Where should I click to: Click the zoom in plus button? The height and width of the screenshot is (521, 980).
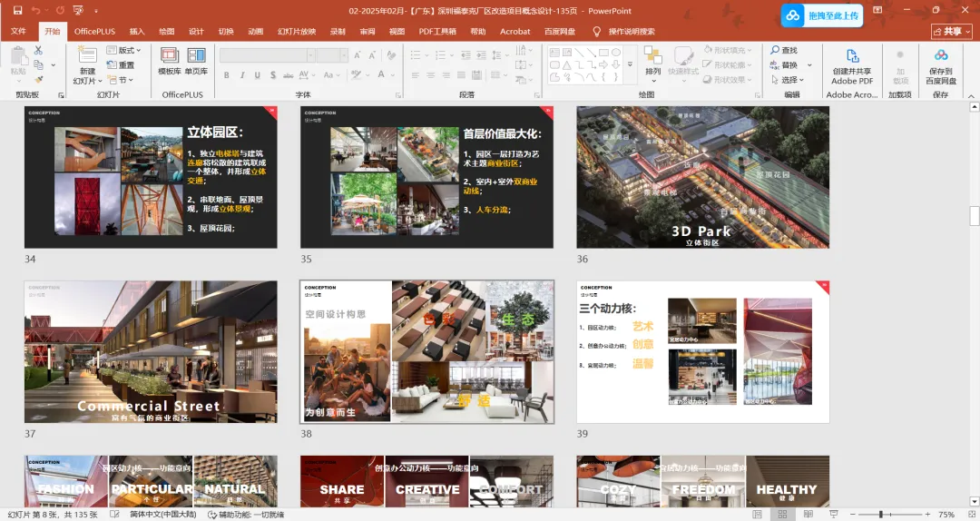[x=927, y=514]
